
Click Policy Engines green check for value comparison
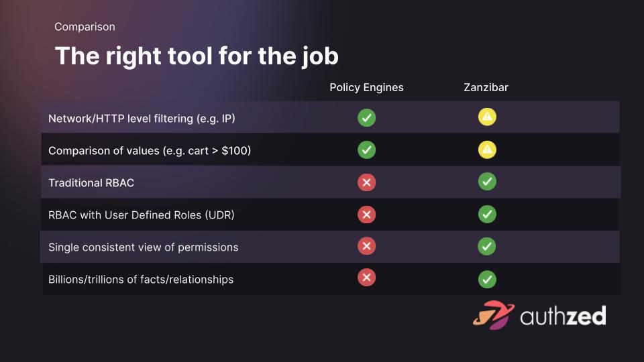[x=366, y=150]
